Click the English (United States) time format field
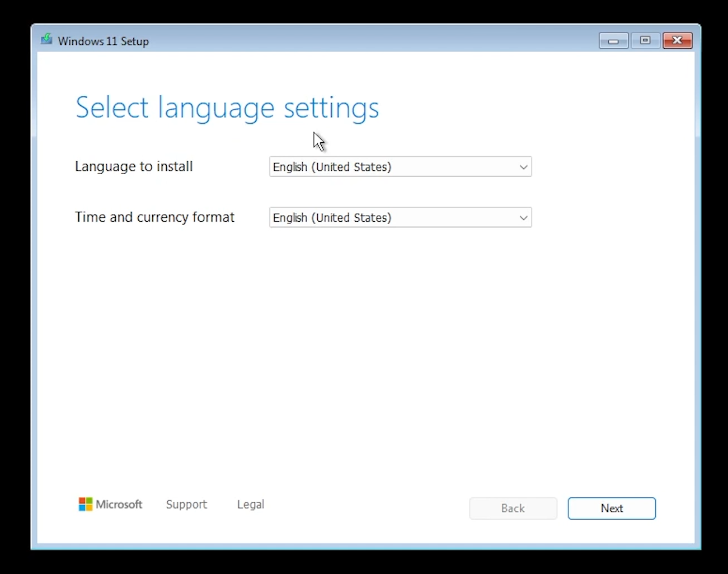This screenshot has height=574, width=728. (x=400, y=217)
